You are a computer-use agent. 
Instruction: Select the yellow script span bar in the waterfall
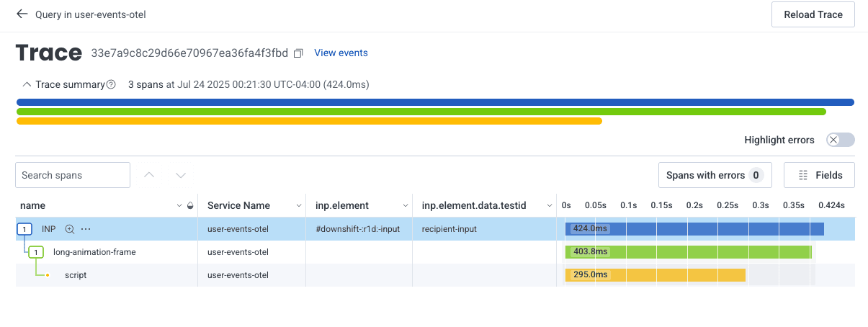click(655, 275)
